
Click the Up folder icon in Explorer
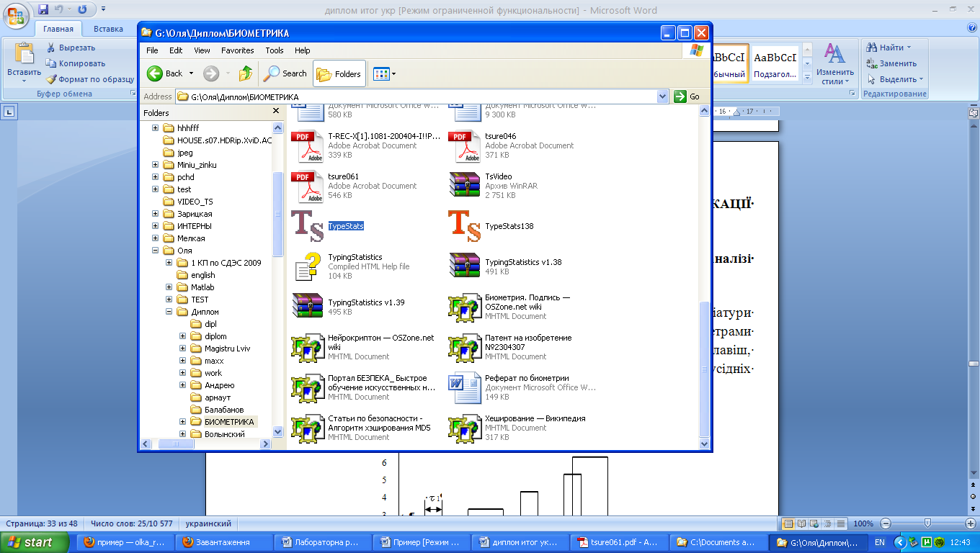246,73
